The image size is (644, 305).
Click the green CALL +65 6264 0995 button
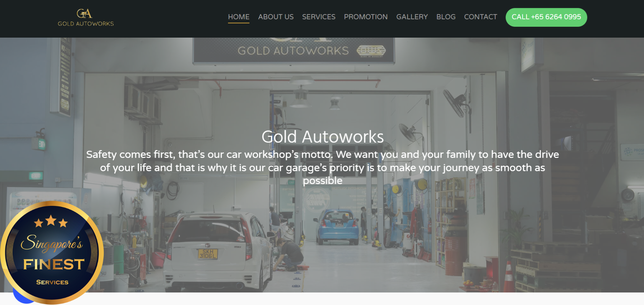(x=546, y=17)
